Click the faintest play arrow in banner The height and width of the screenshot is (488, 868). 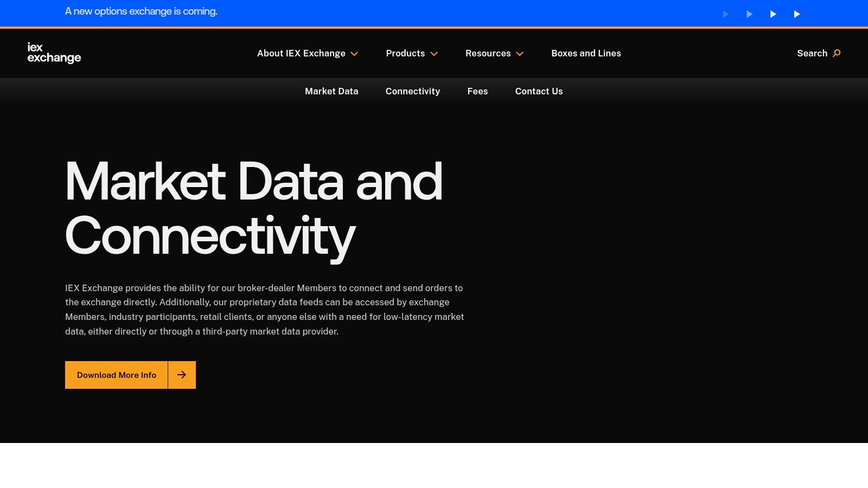(x=725, y=14)
